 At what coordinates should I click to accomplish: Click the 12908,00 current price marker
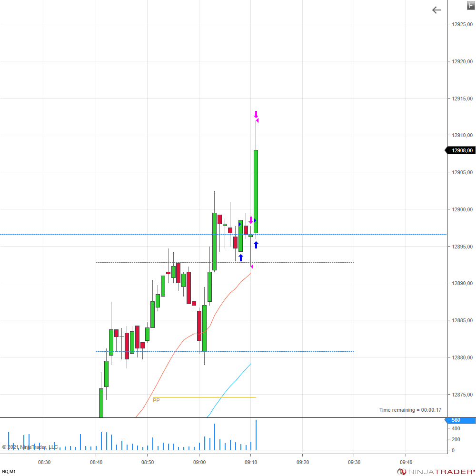(461, 150)
